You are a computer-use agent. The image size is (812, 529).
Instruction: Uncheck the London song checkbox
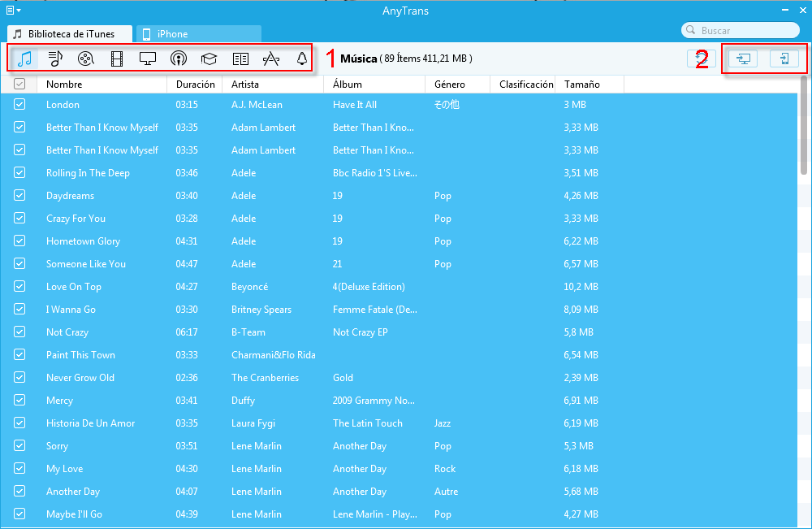click(19, 104)
